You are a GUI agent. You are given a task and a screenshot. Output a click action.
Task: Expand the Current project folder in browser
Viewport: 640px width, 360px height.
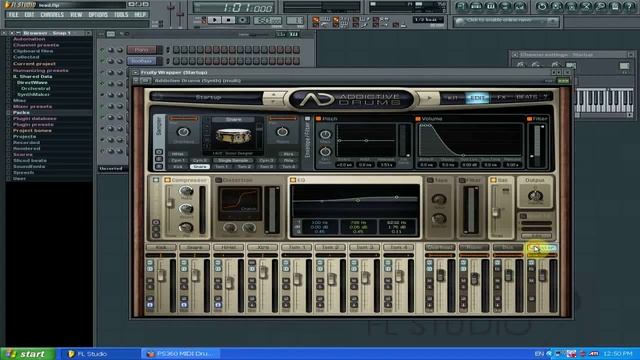34,64
